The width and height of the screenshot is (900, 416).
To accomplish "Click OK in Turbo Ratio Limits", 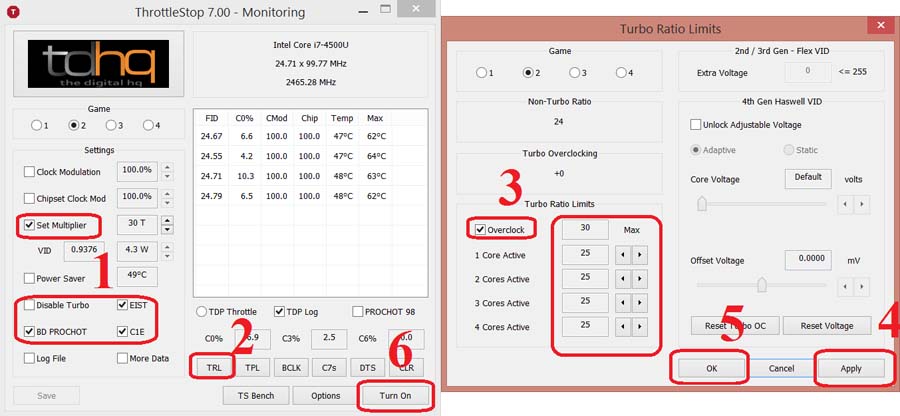I will [712, 368].
